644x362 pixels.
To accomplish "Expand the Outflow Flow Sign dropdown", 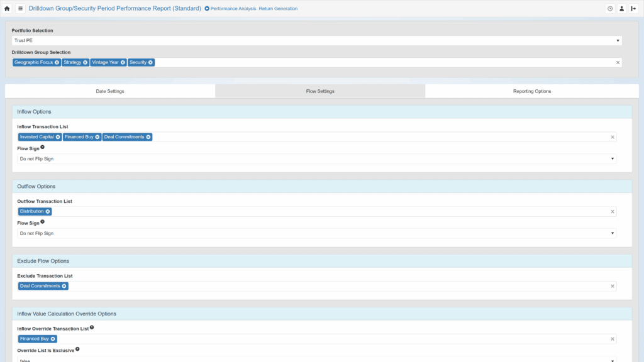I will coord(316,233).
